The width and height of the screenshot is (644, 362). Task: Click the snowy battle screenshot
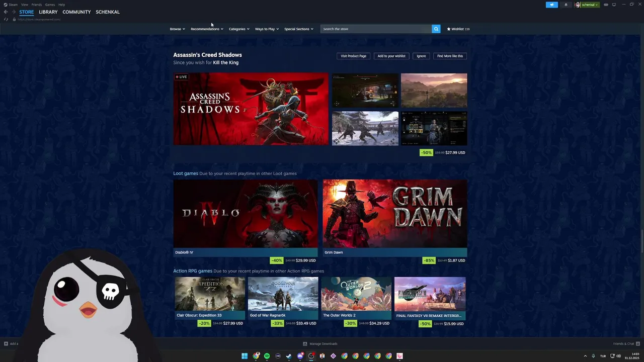[365, 128]
